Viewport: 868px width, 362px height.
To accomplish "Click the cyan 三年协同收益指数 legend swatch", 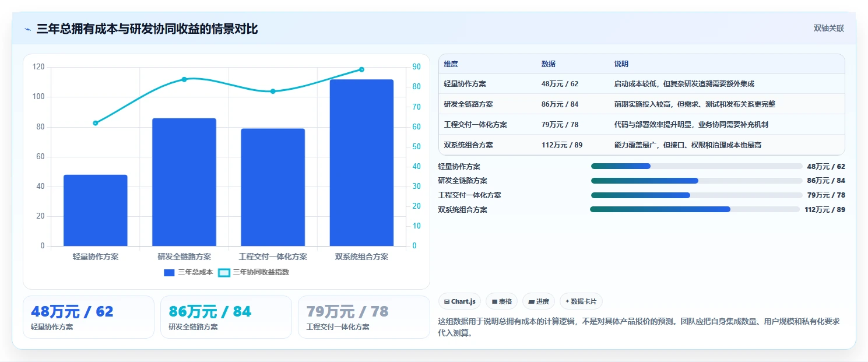I will point(224,272).
